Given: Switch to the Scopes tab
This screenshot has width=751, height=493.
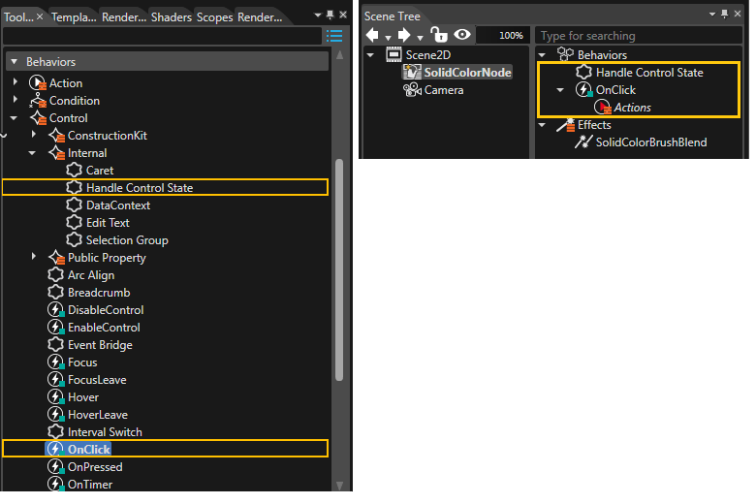Looking at the screenshot, I should tap(215, 17).
